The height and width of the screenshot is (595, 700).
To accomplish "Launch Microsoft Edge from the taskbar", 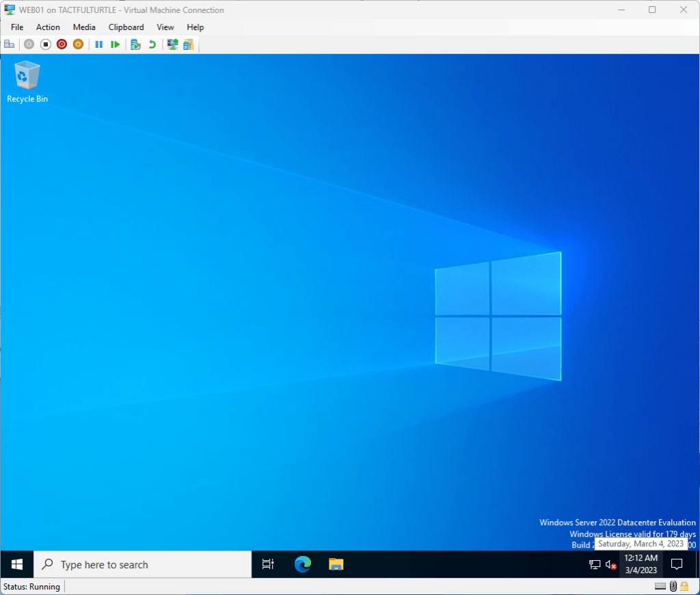I will click(302, 564).
